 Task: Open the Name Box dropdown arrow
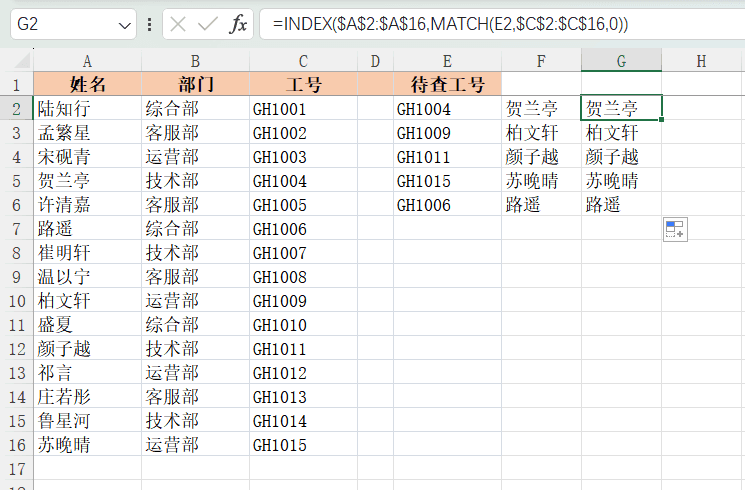124,25
